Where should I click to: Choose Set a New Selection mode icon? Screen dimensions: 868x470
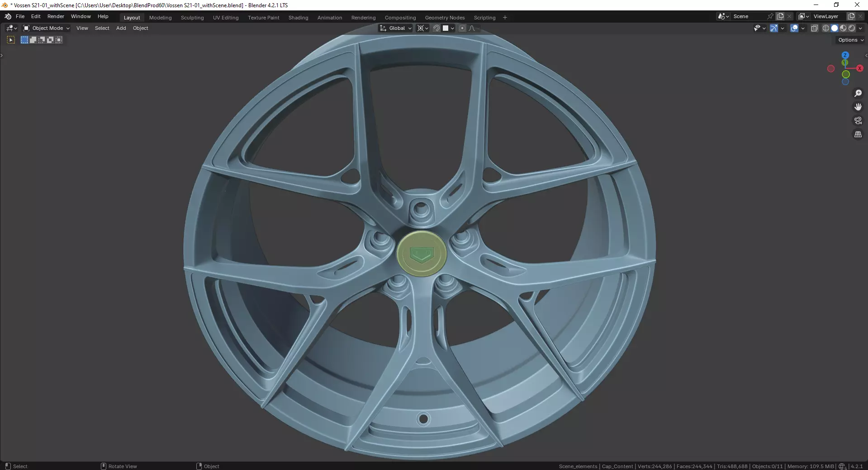(x=24, y=40)
